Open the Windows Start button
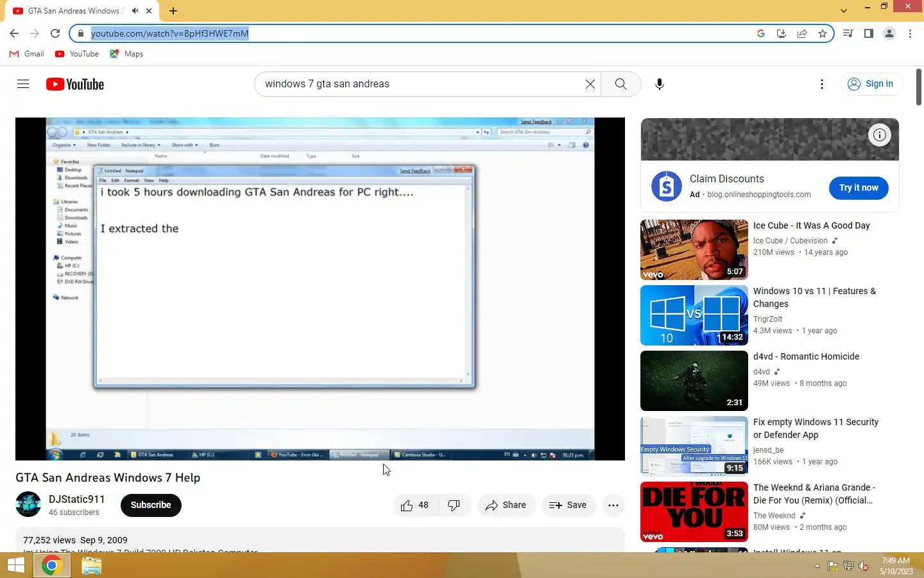 (16, 566)
